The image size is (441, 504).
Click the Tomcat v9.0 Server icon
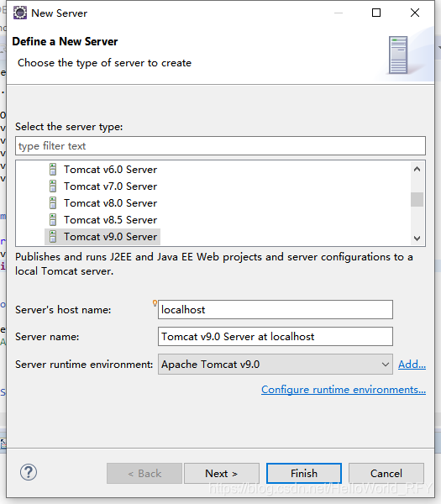[x=53, y=237]
